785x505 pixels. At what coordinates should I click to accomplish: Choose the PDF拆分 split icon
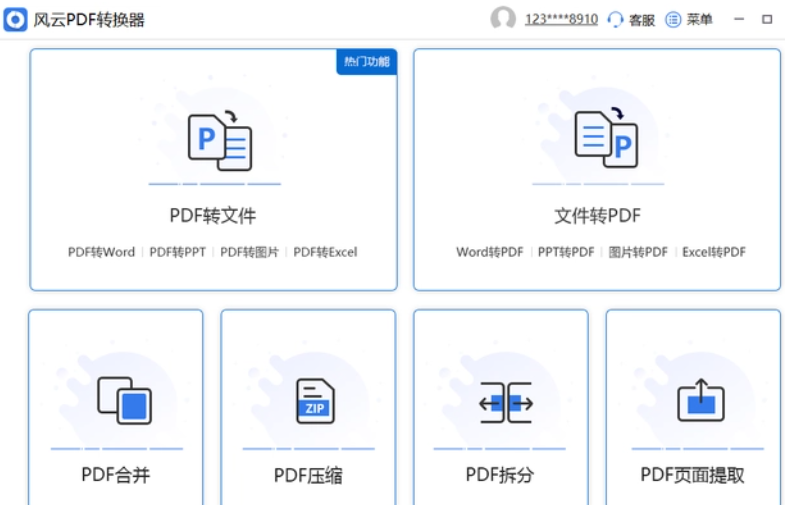coord(505,402)
